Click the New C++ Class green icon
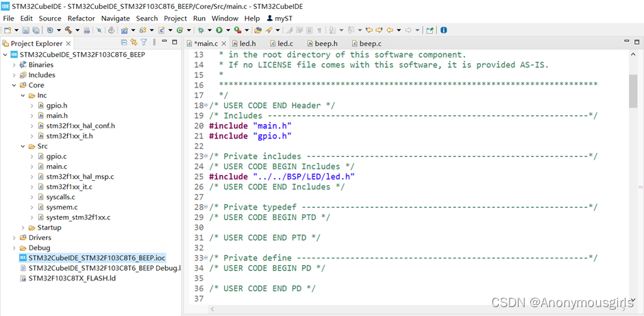 coord(179,30)
